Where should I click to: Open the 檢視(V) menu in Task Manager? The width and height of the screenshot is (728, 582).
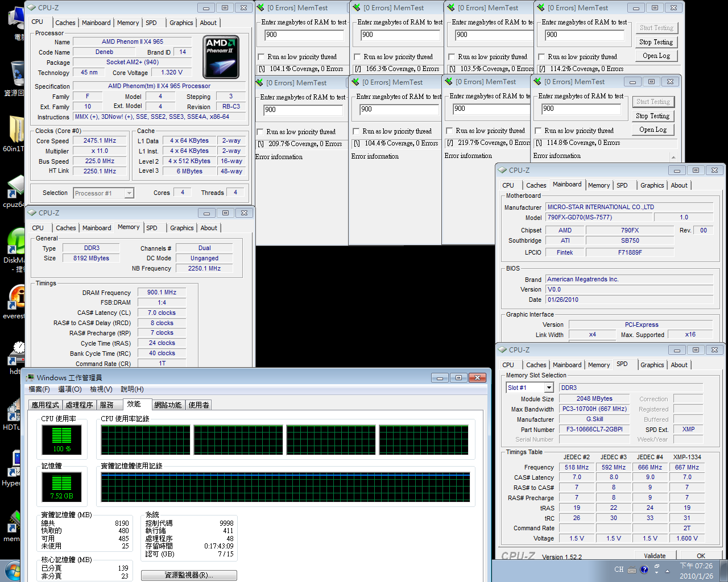[101, 389]
